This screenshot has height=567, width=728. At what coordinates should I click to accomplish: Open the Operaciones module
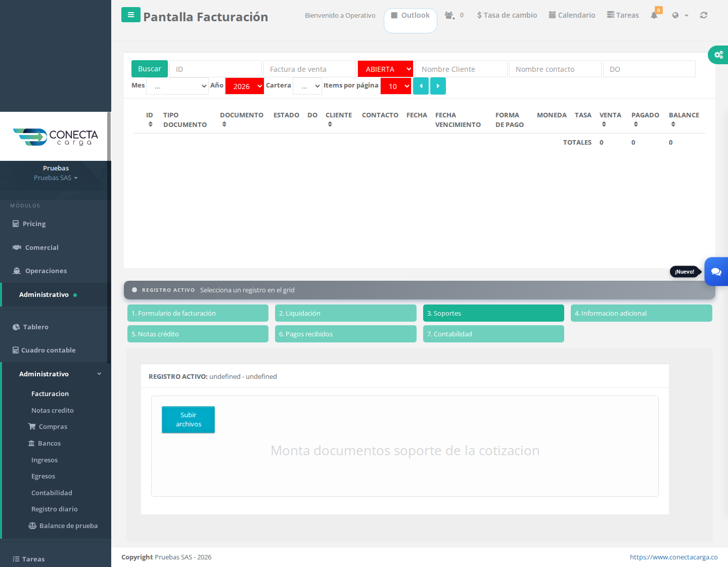pos(39,271)
